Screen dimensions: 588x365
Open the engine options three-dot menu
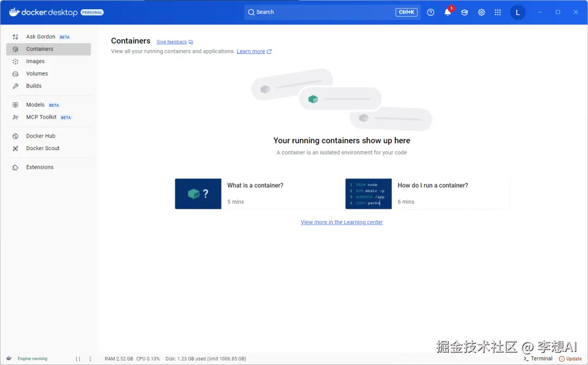(x=90, y=358)
